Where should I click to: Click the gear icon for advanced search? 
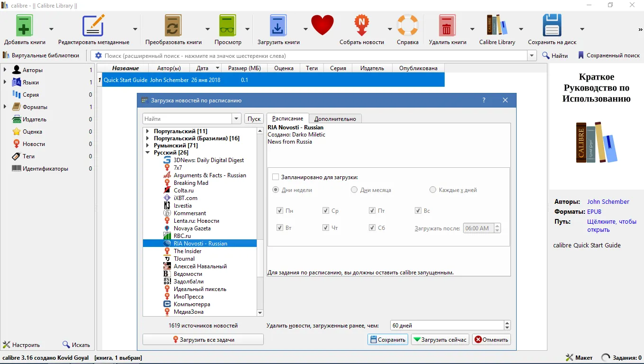point(98,55)
